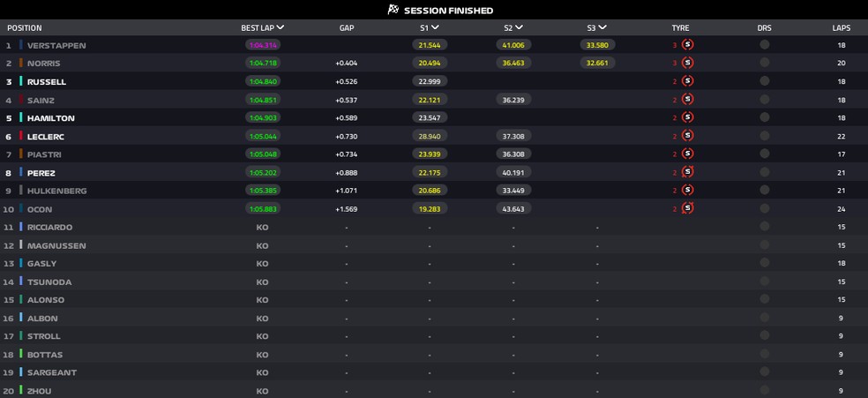Open the S3 sector column dropdown
Screen dimensions: 868x398
602,27
